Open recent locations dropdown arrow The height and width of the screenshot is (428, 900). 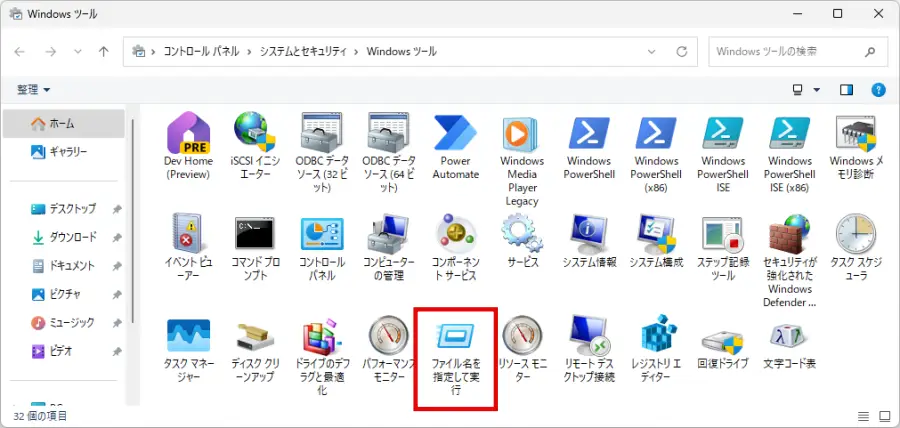pyautogui.click(x=78, y=52)
